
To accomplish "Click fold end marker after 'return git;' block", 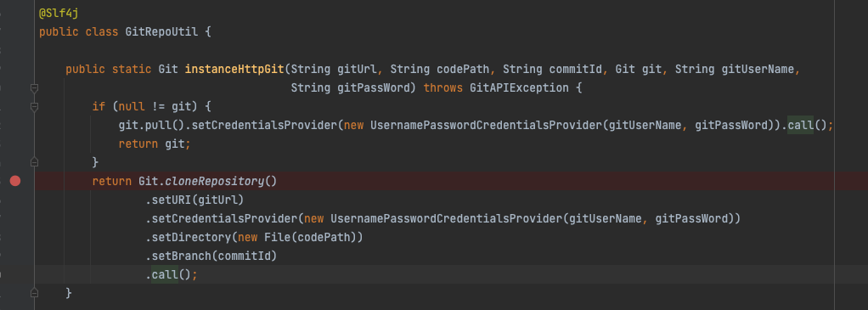I will pos(34,162).
